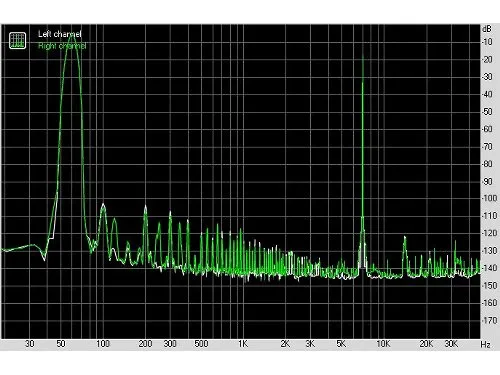This screenshot has height=375, width=500.
Task: Click the -60 dB scale label
Action: coord(487,129)
